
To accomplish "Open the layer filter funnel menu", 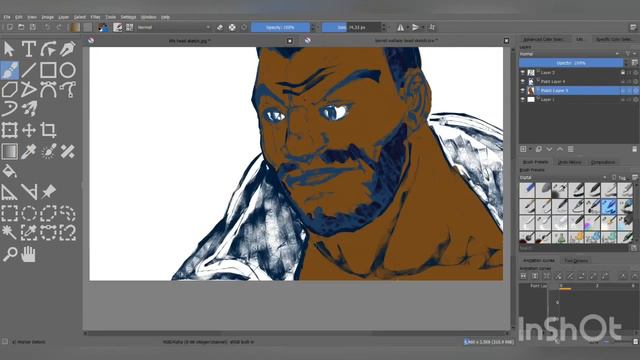I will (628, 54).
